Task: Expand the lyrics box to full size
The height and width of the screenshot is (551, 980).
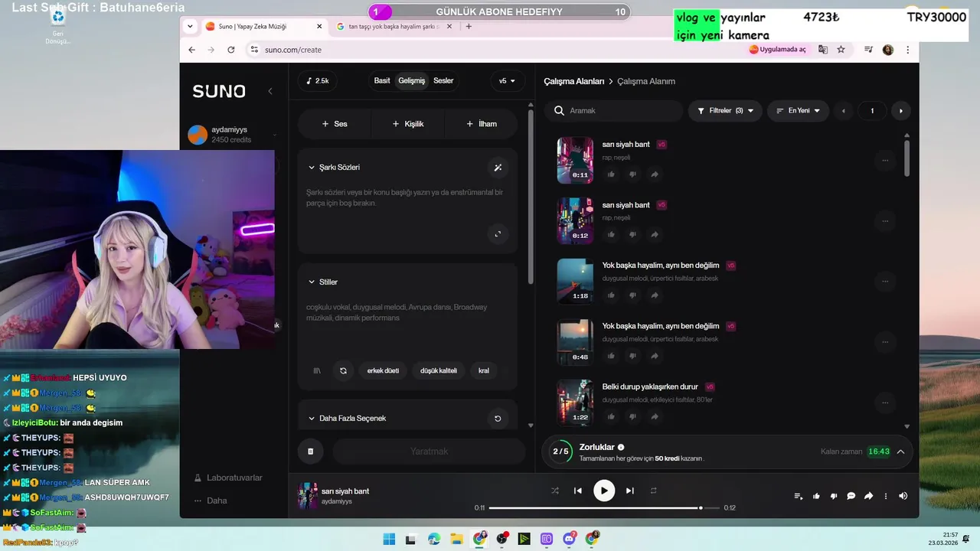Action: point(498,234)
